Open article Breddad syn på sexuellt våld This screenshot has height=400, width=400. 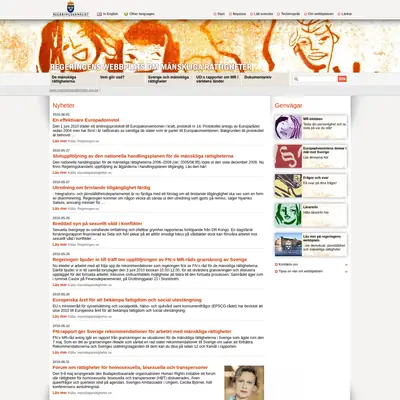coord(97,224)
